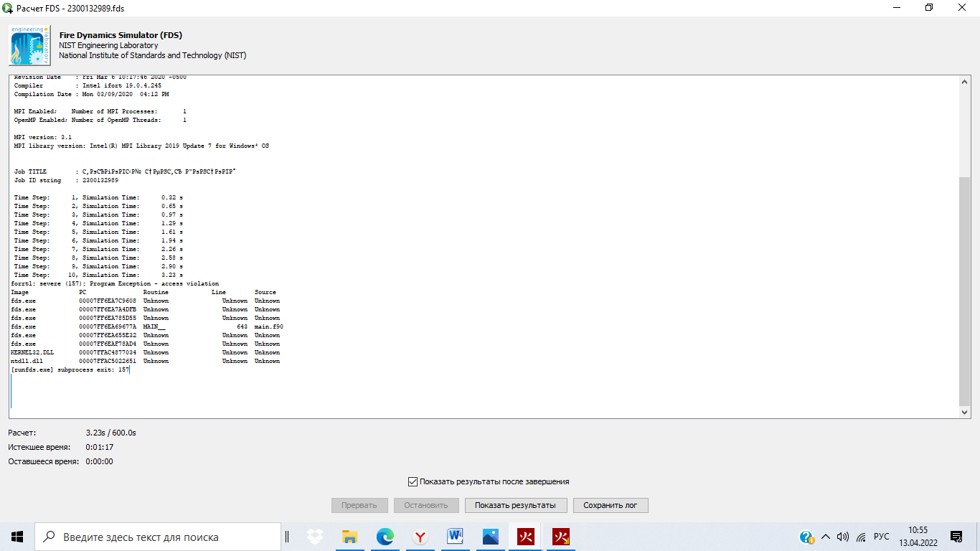Click the help icon in the system tray
Image resolution: width=980 pixels, height=551 pixels.
806,537
